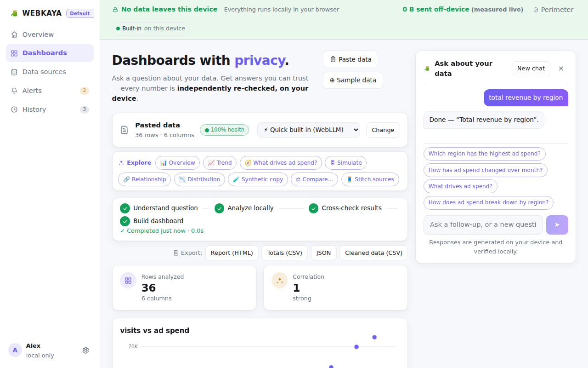Click the Dashboards grid icon
The image size is (588, 368).
click(x=14, y=53)
